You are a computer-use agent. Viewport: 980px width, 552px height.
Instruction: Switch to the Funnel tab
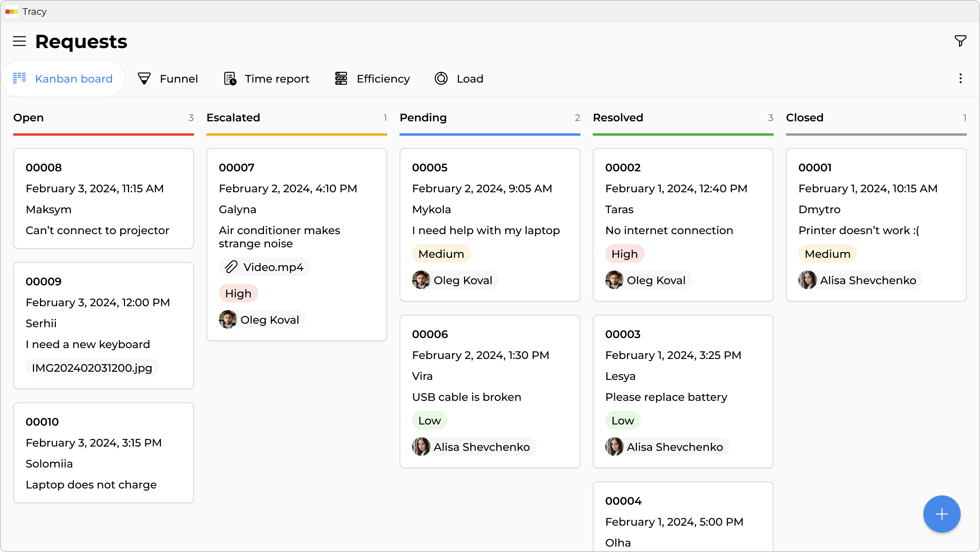click(x=167, y=79)
